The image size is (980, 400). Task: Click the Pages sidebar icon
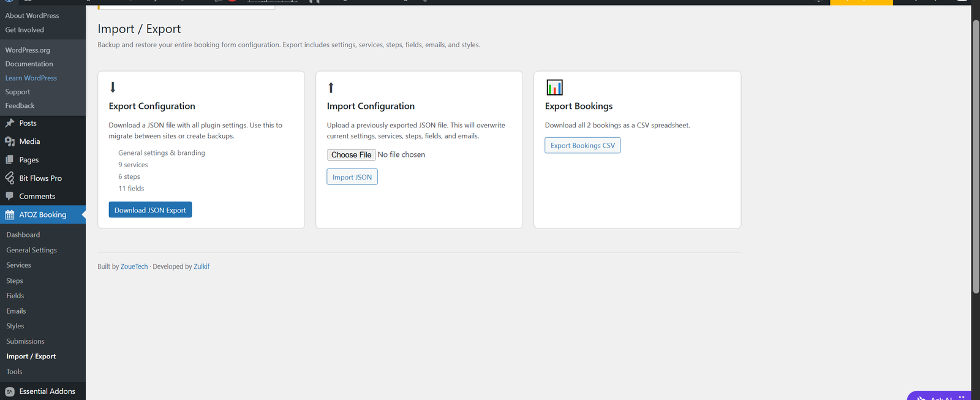[x=10, y=160]
